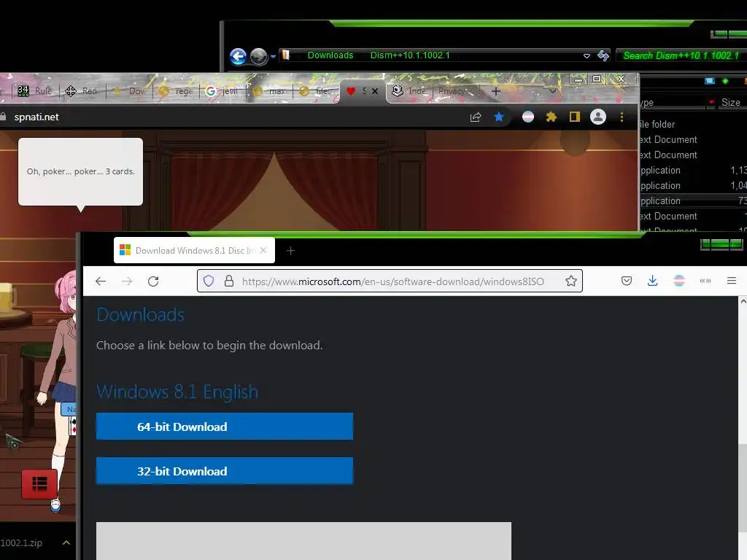Click the green dot icon in Explorer toolbar
This screenshot has width=747, height=560.
[x=725, y=81]
